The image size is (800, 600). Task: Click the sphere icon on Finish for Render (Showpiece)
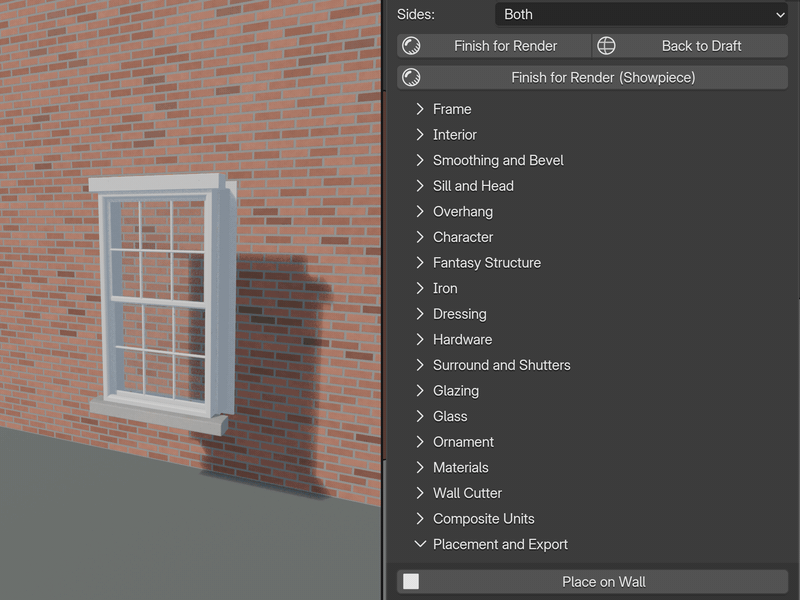(411, 78)
